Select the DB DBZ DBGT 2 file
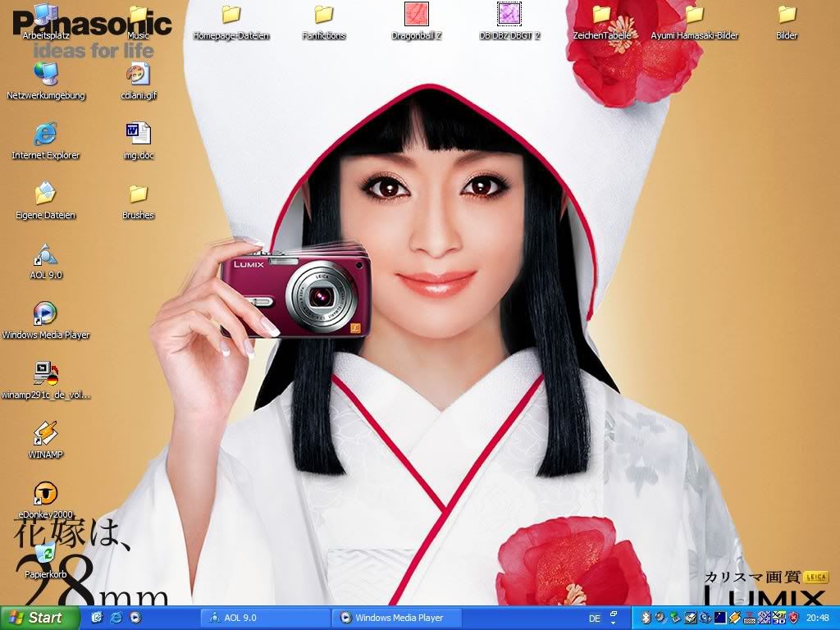 point(509,21)
